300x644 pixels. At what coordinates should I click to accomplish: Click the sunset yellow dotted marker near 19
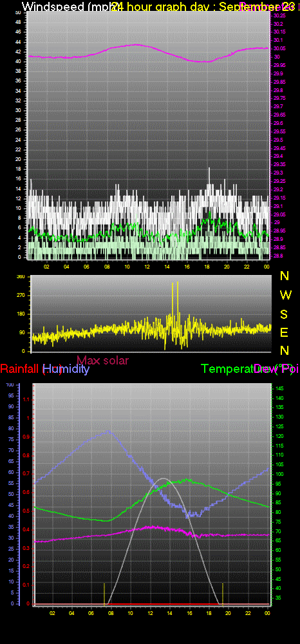pos(223,594)
